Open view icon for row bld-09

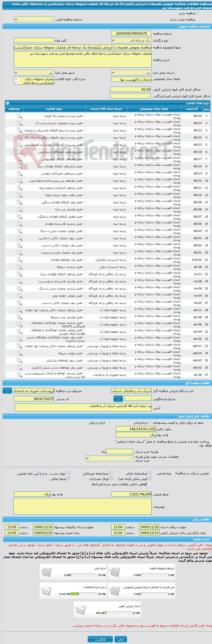pos(19,202)
